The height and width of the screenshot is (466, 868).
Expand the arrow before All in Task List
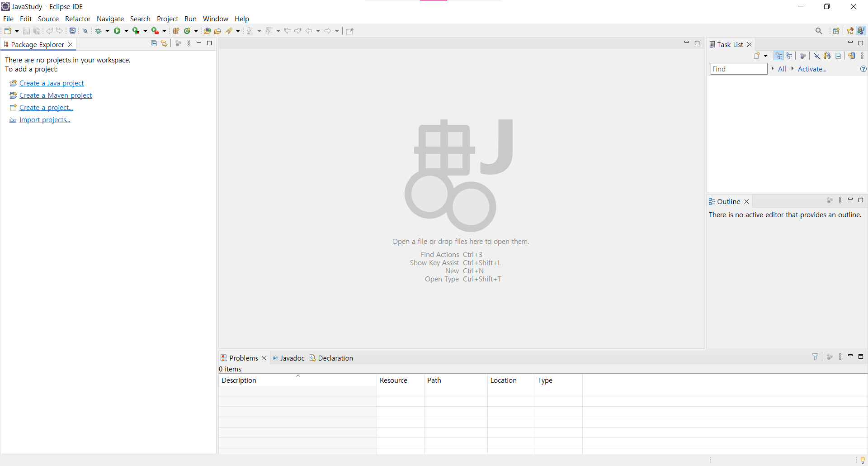pyautogui.click(x=773, y=68)
